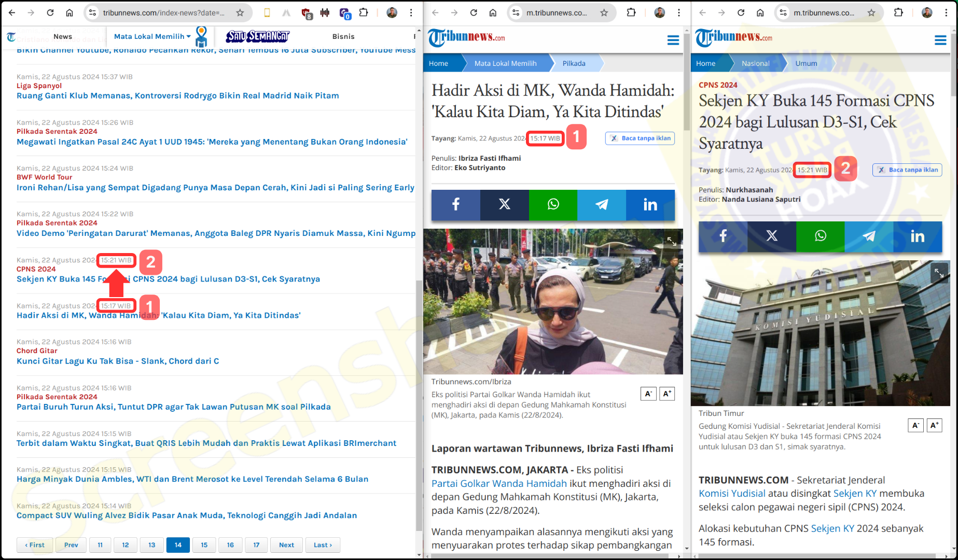This screenshot has height=560, width=958.
Task: Reload the right browser window page
Action: point(741,12)
